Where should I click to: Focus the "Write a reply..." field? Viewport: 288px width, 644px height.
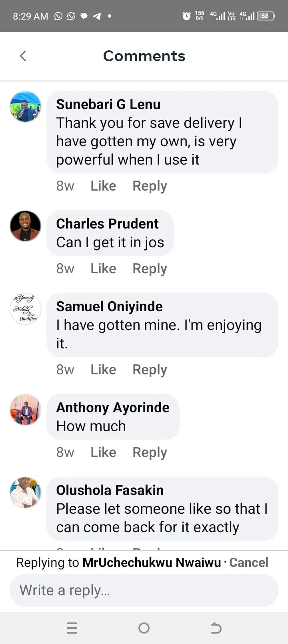coord(144,590)
